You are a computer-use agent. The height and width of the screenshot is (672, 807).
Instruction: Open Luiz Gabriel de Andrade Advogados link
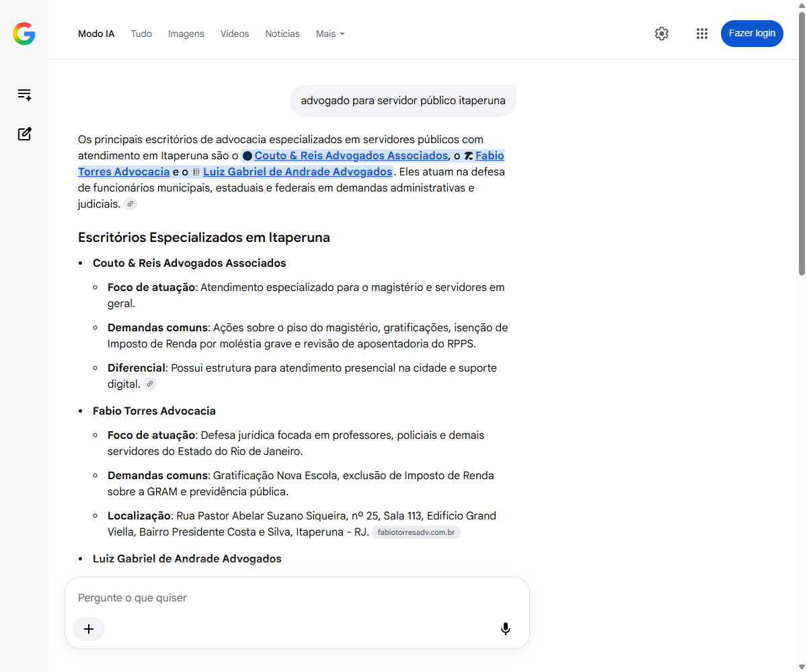pyautogui.click(x=298, y=172)
